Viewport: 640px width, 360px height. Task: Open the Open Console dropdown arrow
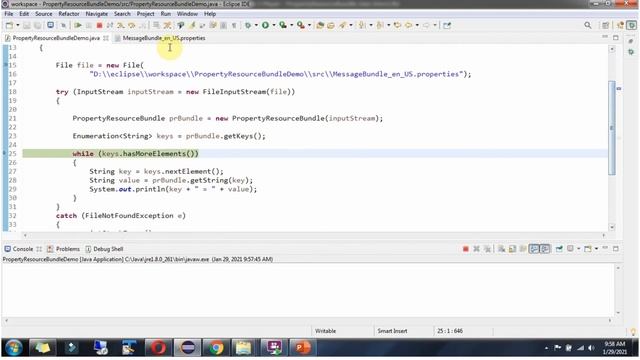pyautogui.click(x=596, y=249)
